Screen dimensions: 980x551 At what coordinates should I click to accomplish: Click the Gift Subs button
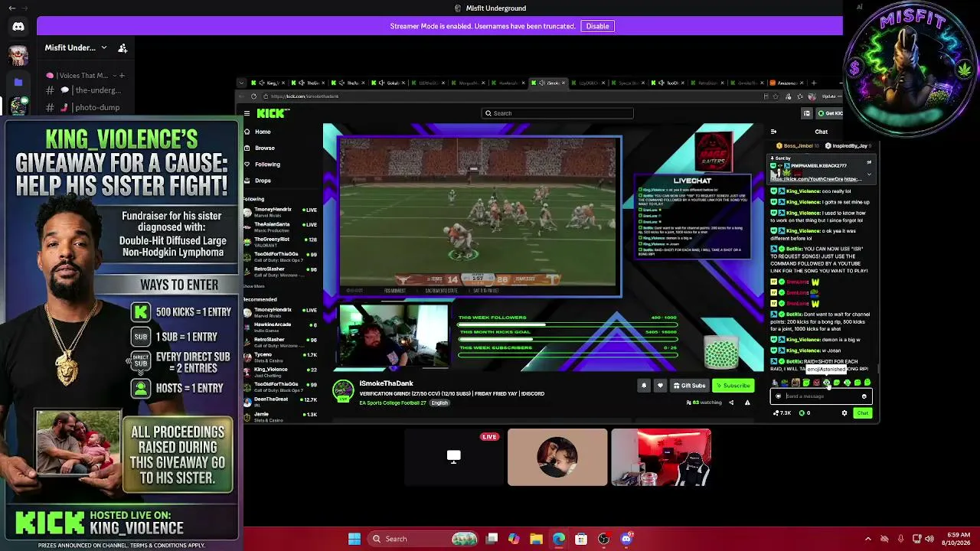pos(689,386)
